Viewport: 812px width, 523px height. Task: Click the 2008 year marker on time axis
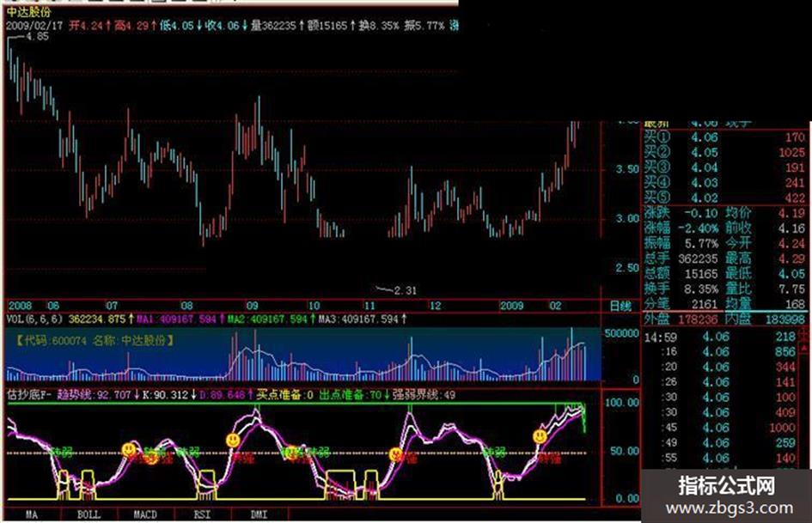(x=20, y=306)
